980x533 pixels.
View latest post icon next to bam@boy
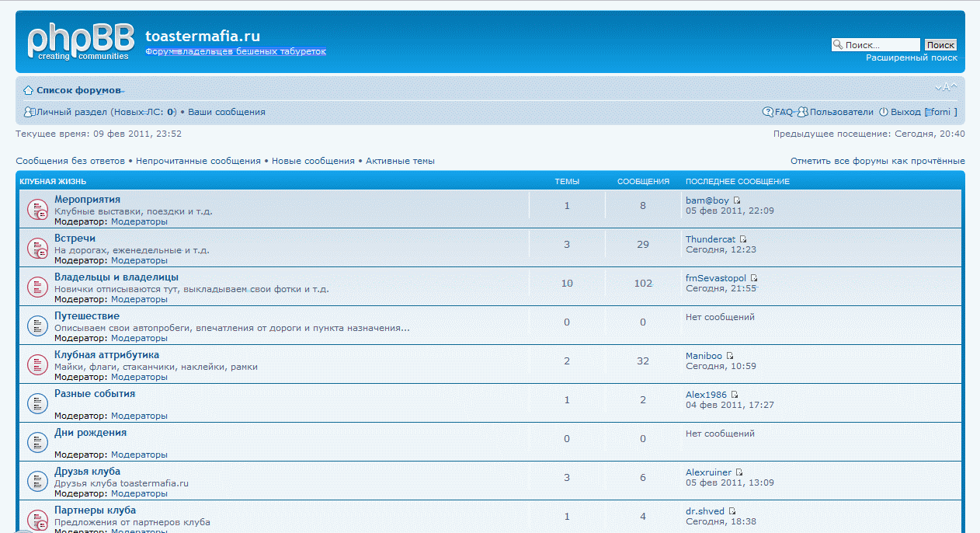737,200
